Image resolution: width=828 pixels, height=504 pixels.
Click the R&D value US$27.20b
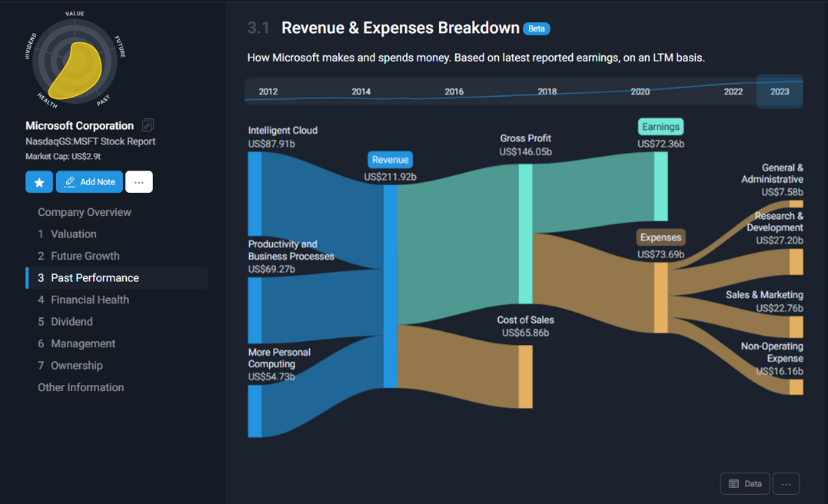pos(780,240)
